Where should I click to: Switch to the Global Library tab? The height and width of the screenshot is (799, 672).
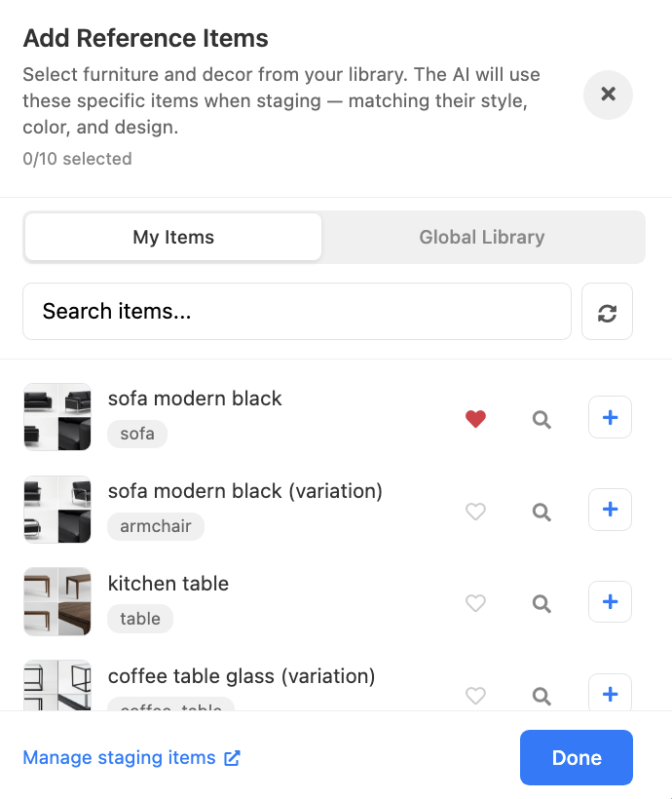(x=482, y=237)
